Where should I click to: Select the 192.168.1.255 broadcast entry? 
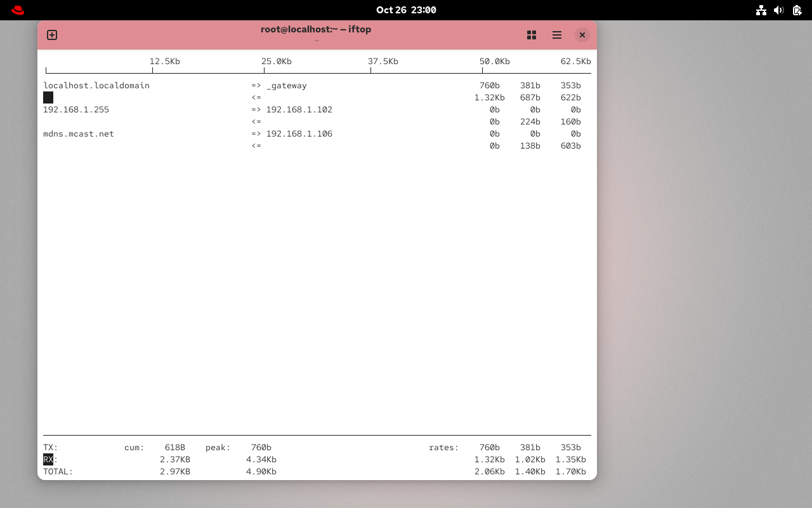click(x=76, y=109)
